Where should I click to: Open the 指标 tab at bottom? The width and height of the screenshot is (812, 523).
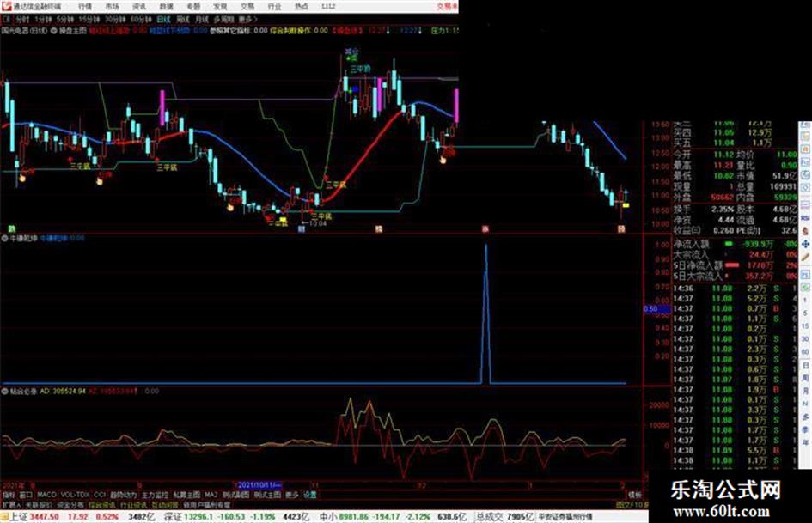[x=9, y=495]
